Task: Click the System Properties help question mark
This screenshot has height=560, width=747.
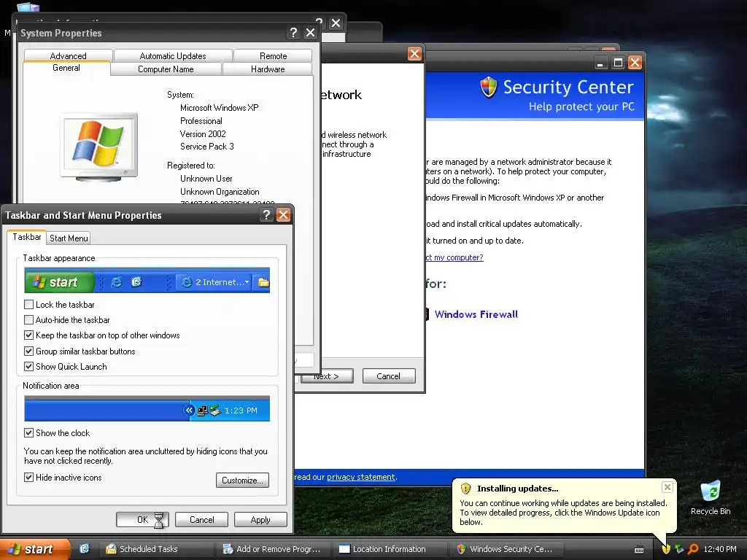Action: 293,32
